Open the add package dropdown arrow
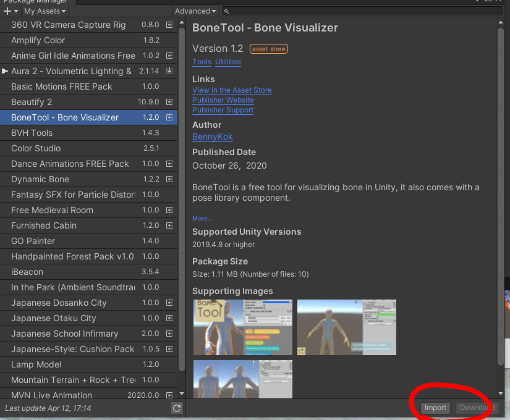This screenshot has height=420, width=510. [16, 11]
